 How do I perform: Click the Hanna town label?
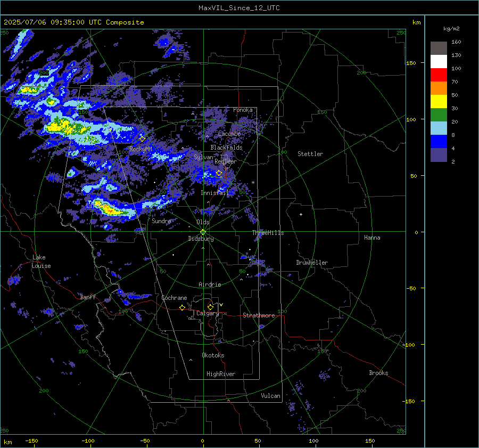pos(372,238)
